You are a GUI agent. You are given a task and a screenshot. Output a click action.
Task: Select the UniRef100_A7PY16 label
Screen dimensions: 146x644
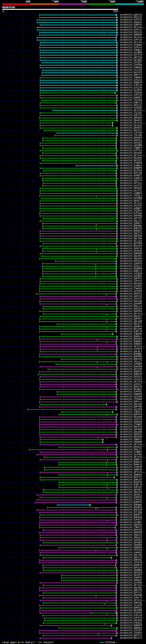tap(131, 95)
